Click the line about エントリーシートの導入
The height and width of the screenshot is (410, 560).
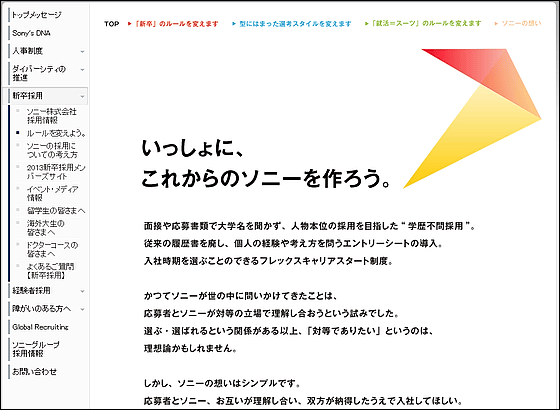[293, 244]
